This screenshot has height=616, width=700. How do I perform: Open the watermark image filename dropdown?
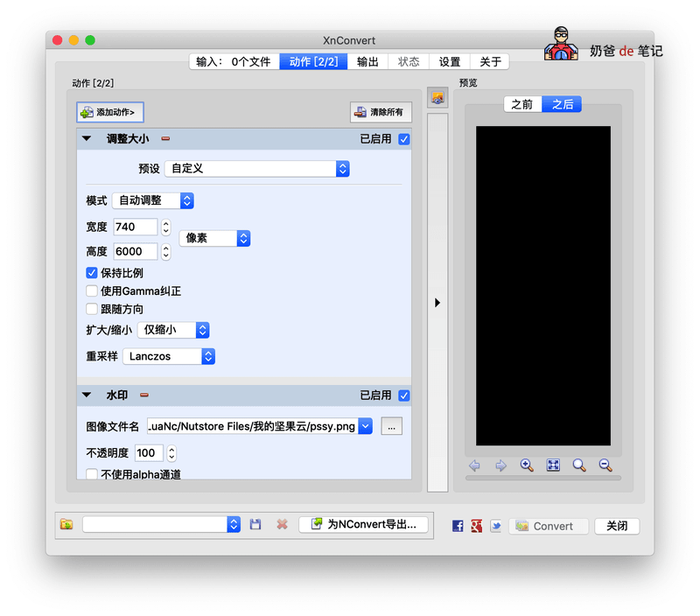(365, 426)
